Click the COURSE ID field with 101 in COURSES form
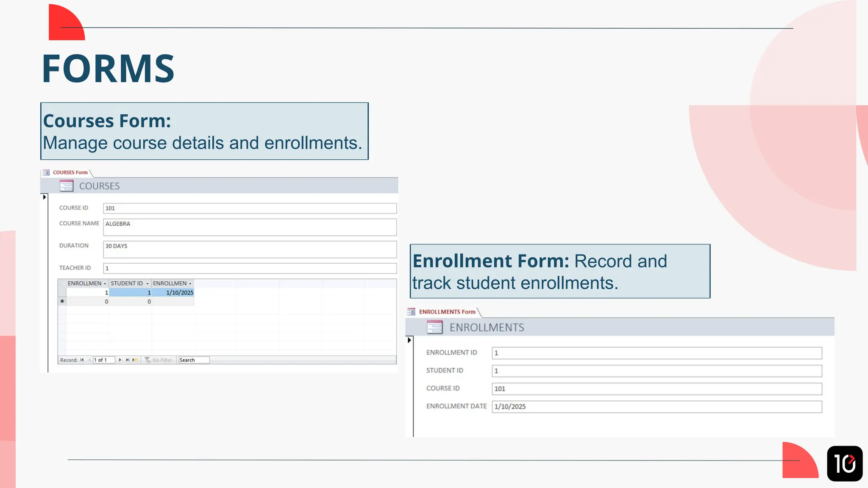The width and height of the screenshot is (868, 488). pos(250,208)
